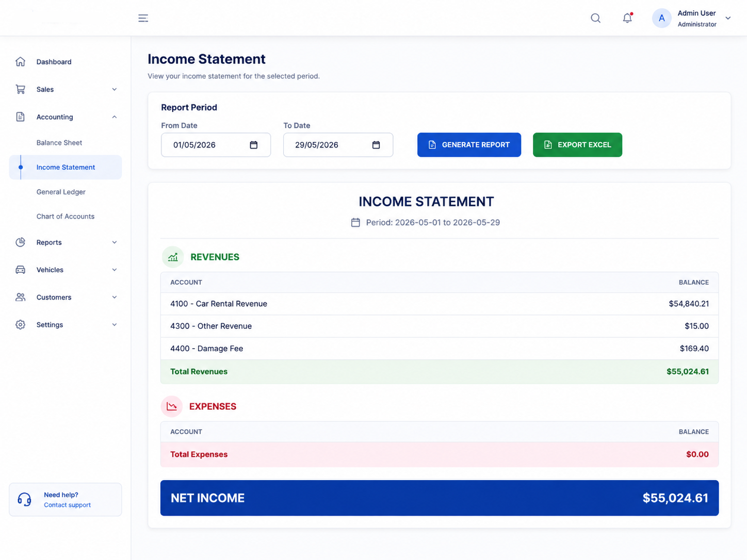Collapse the Accounting menu chevron

click(115, 117)
